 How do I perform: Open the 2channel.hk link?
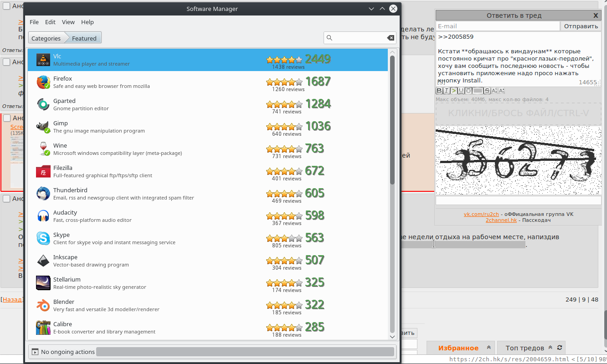pos(501,220)
